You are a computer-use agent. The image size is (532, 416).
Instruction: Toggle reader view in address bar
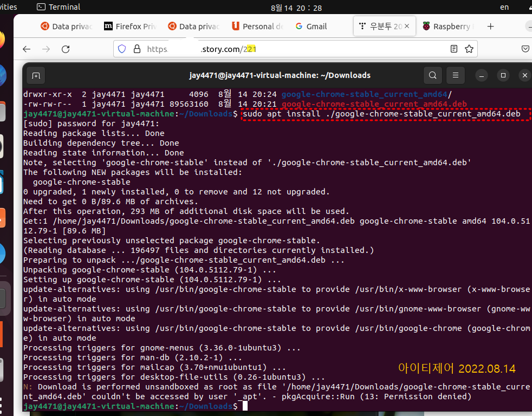coord(454,49)
